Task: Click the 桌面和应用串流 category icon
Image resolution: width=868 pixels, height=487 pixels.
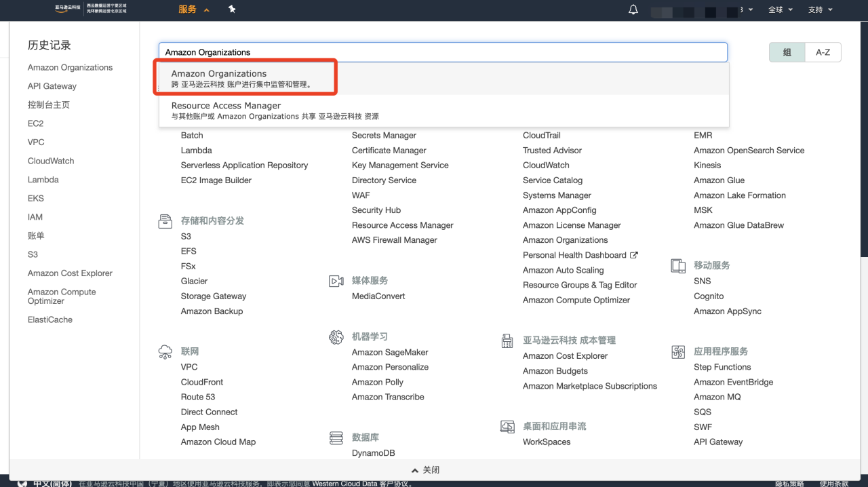Action: 507,427
